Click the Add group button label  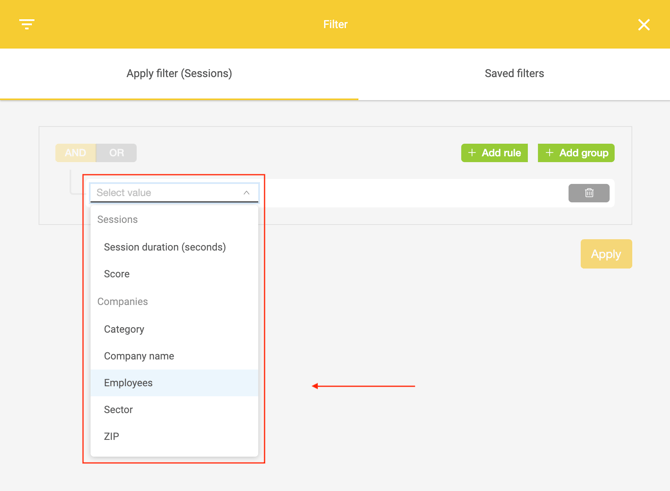coord(584,153)
